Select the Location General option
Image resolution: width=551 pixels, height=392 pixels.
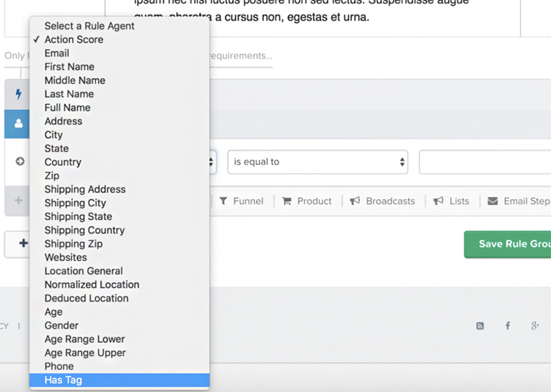(120, 271)
